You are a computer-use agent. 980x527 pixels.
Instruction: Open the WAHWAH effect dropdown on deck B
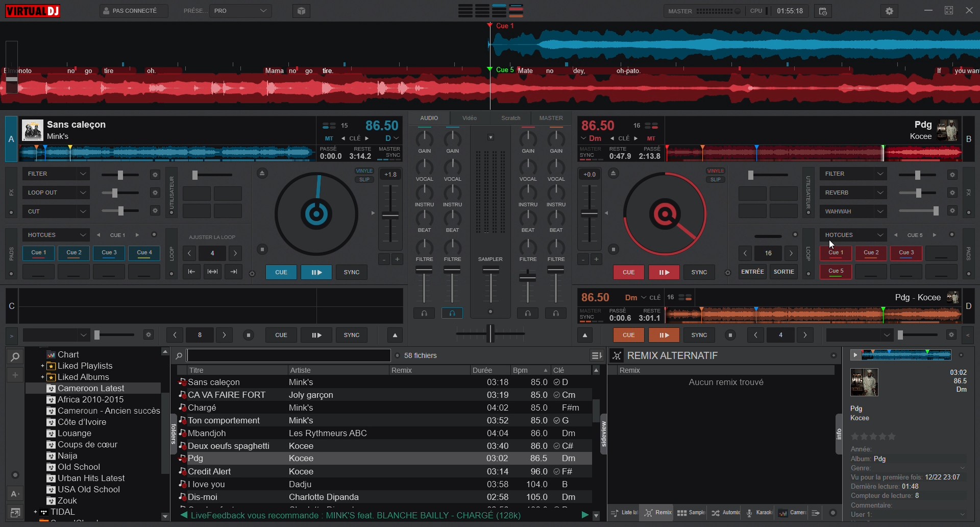853,211
